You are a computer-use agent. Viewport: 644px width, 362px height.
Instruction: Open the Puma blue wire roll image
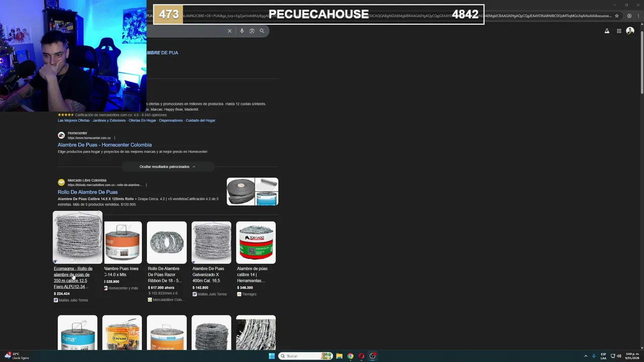77,332
